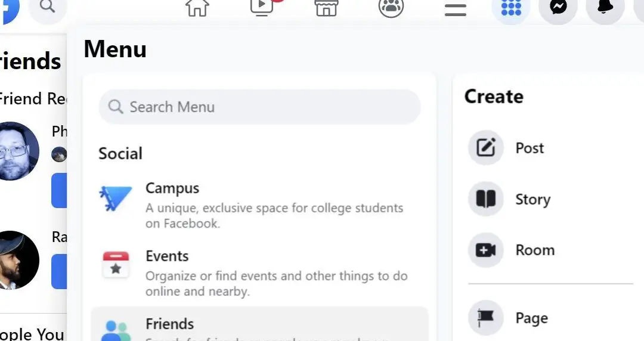
Task: Open the hamburger more-tabs icon
Action: (456, 10)
